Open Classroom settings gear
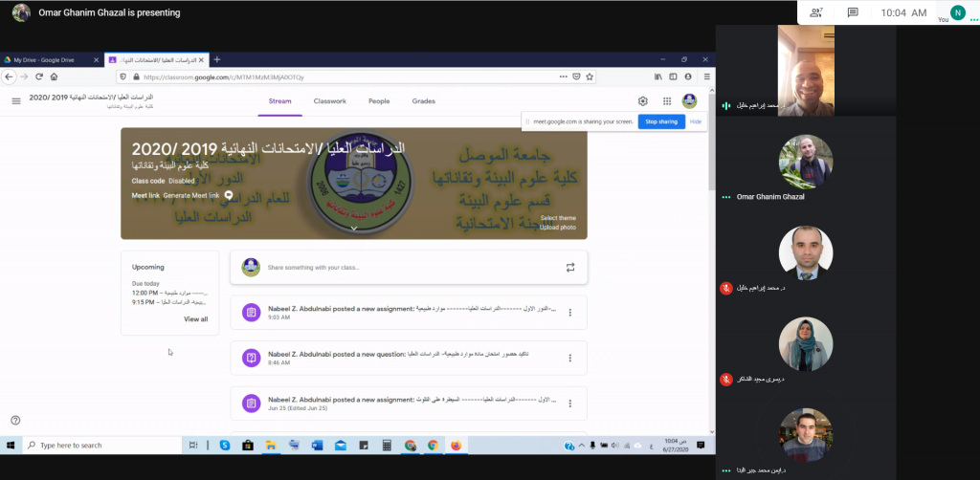The width and height of the screenshot is (980, 480). tap(643, 100)
